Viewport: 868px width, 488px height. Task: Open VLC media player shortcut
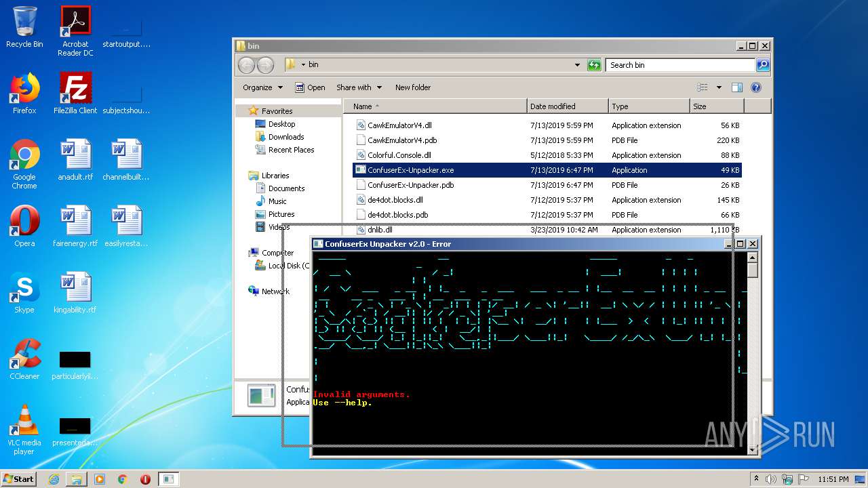pos(24,430)
